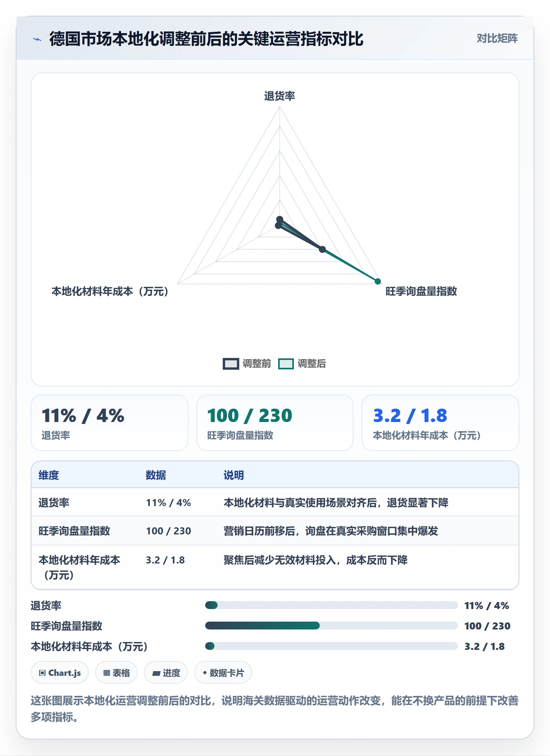Click the note 营销日历前移后，询盘在真实采购窗口集中爆发

tap(331, 531)
